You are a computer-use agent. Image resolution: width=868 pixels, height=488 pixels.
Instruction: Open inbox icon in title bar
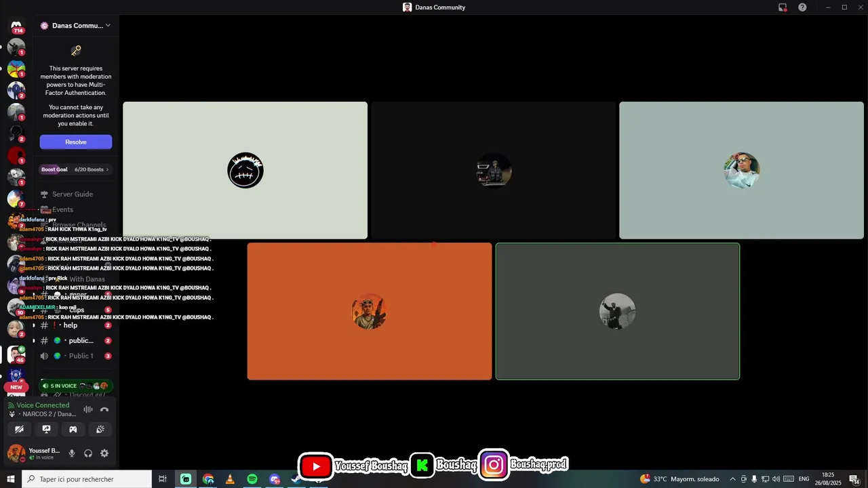coord(783,7)
